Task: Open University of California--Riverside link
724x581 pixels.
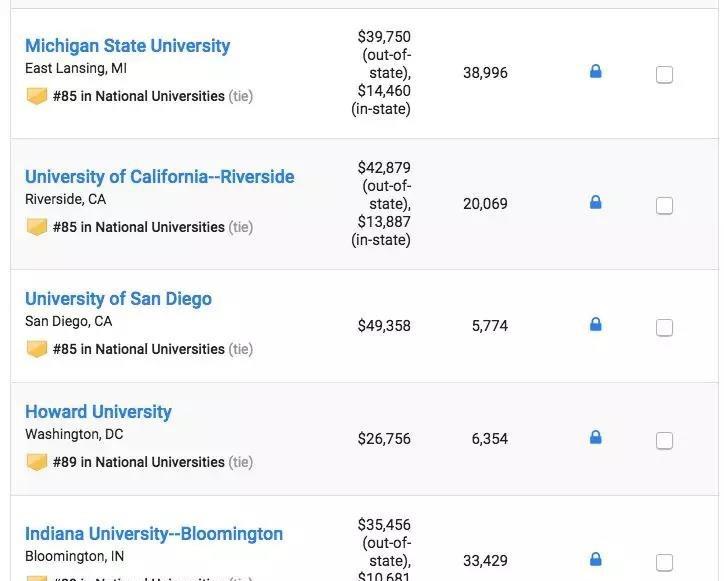Action: click(x=159, y=177)
